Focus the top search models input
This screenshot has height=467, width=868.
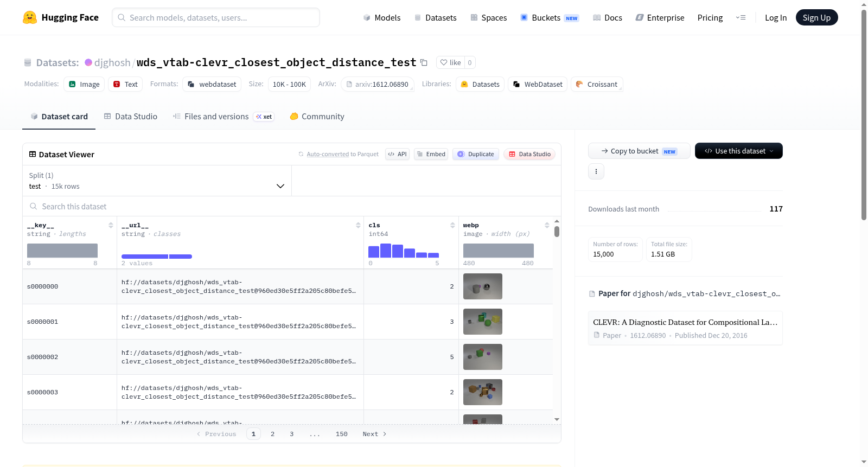(216, 17)
